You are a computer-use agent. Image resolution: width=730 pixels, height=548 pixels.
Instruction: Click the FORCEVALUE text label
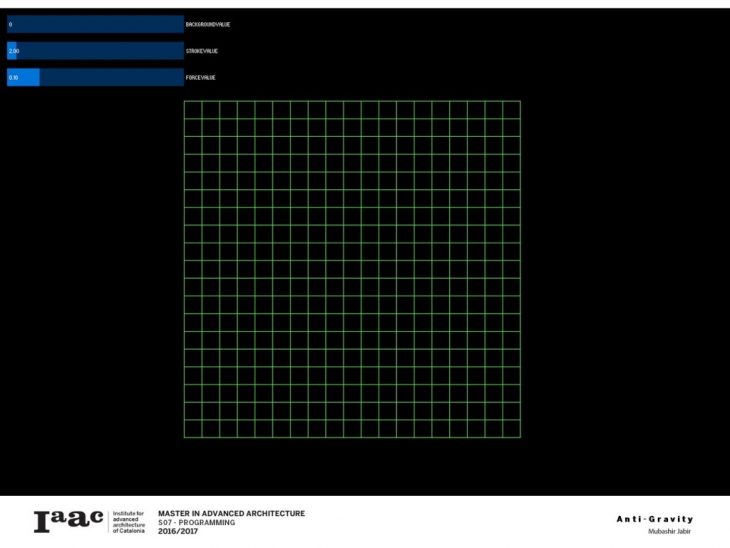(201, 77)
